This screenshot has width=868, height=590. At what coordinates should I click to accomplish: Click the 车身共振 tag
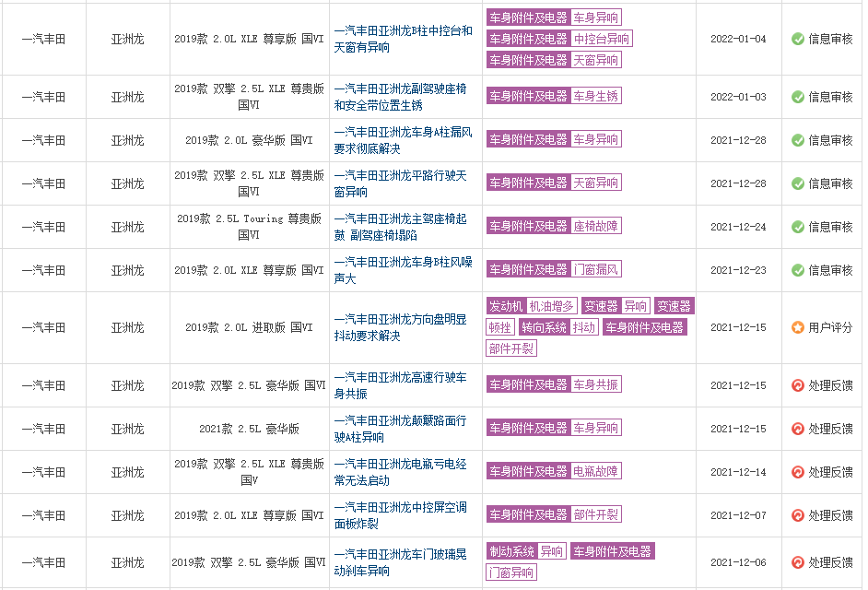pyautogui.click(x=595, y=384)
